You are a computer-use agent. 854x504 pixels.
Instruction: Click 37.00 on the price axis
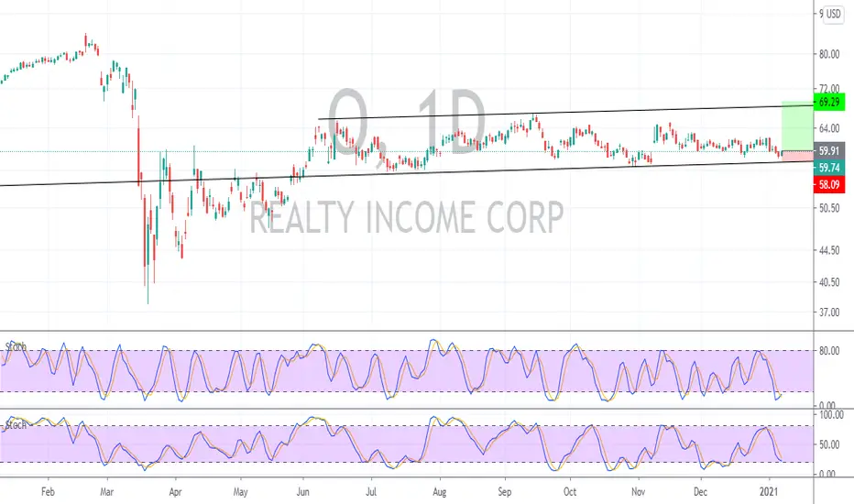click(x=829, y=312)
